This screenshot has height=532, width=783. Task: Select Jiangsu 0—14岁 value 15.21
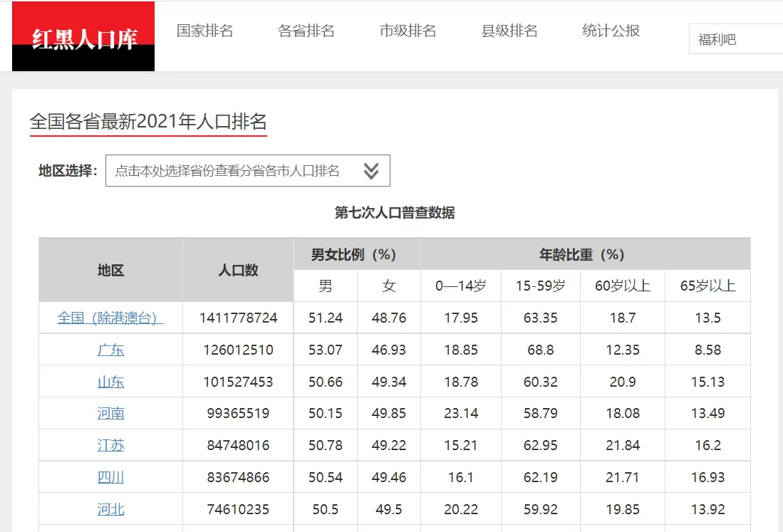461,445
